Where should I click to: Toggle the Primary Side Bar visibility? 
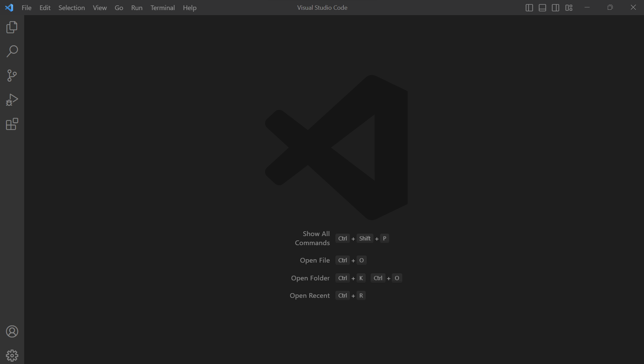click(x=529, y=8)
